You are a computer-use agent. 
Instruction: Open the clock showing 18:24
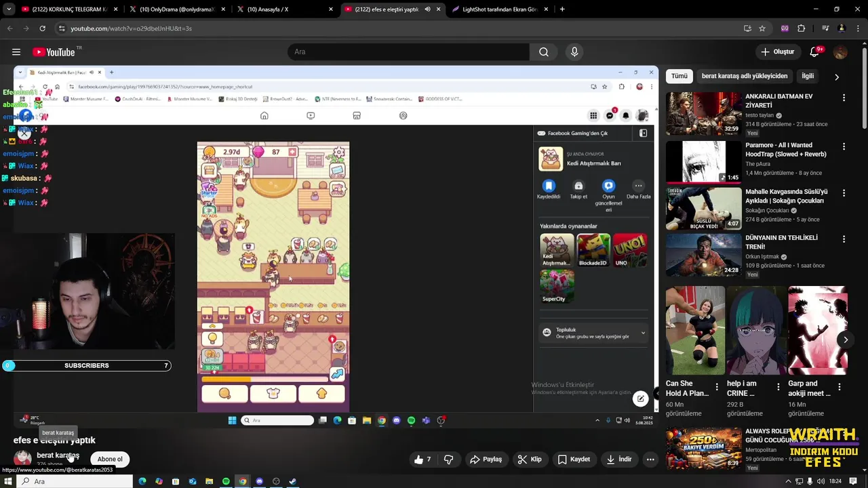tap(835, 481)
